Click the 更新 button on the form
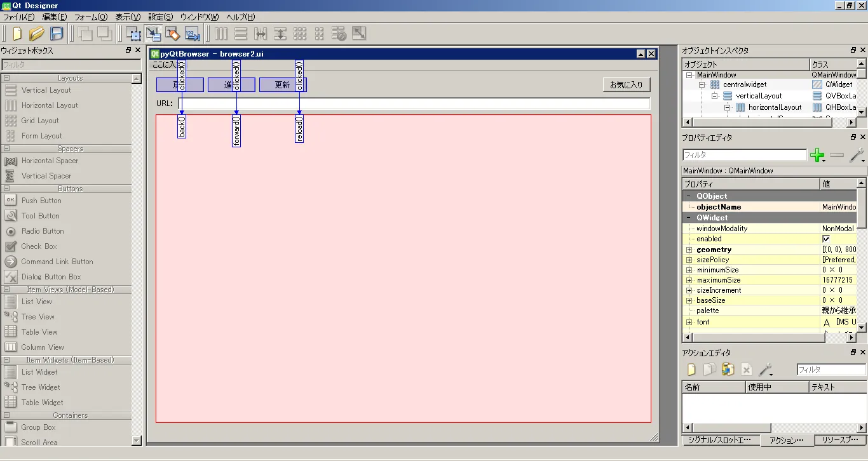Viewport: 868px width, 461px height. (x=282, y=84)
